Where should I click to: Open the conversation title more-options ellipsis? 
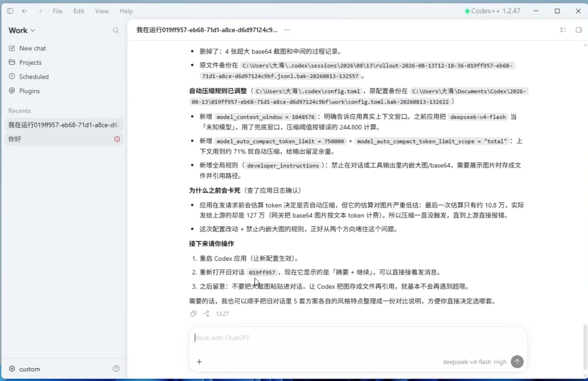click(287, 30)
